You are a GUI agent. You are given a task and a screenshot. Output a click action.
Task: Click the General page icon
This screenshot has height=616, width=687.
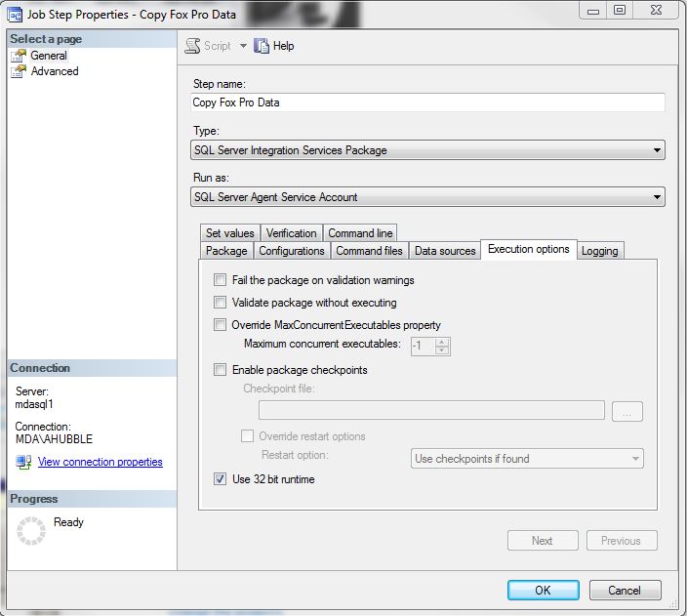pyautogui.click(x=19, y=56)
